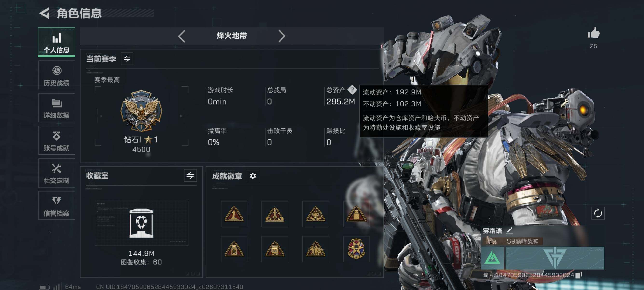Screen dimensions: 644x290
Task: Open the 收藏室 showcase thumbnail
Action: tap(142, 223)
